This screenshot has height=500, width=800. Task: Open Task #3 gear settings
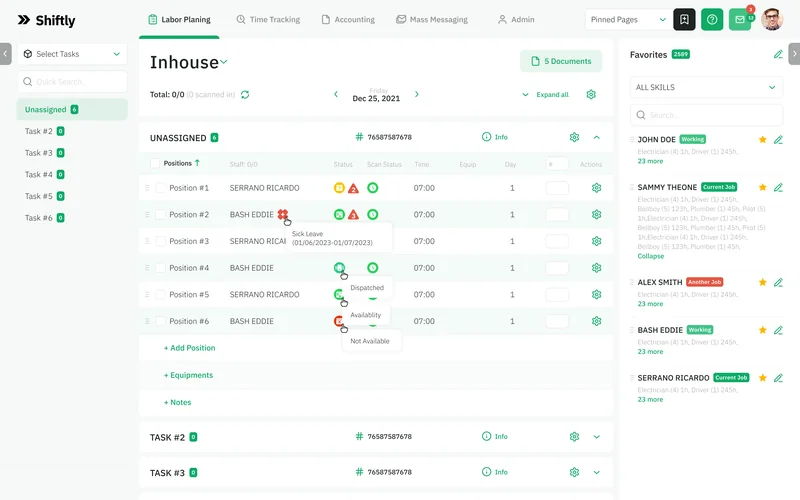point(574,472)
